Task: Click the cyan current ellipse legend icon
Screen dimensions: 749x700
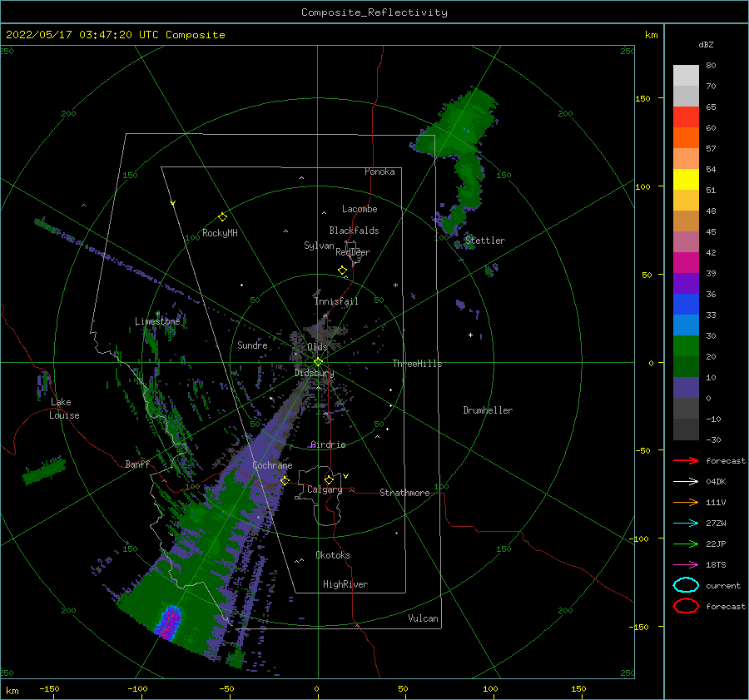Action: 686,585
